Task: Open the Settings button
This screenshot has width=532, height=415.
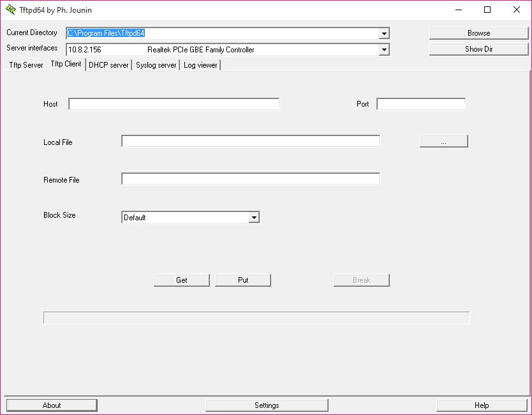Action: coord(267,405)
